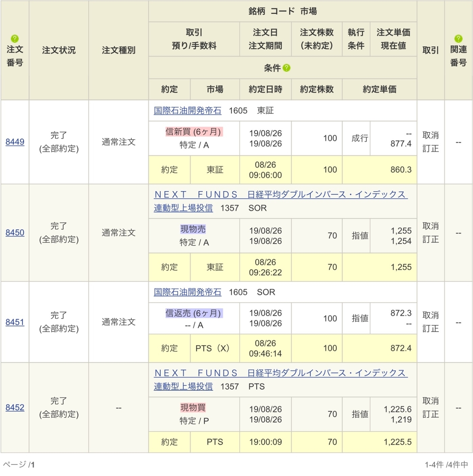Click execution price 860.3
The height and width of the screenshot is (476, 473).
401,170
